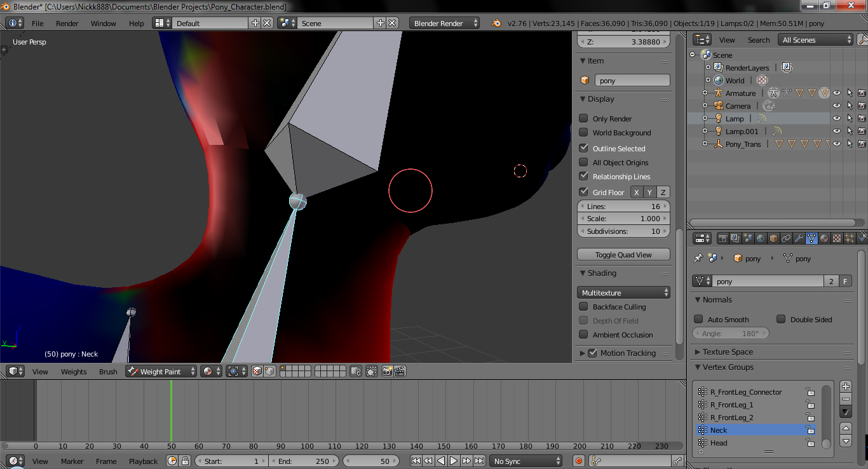Open the Render menu

67,23
